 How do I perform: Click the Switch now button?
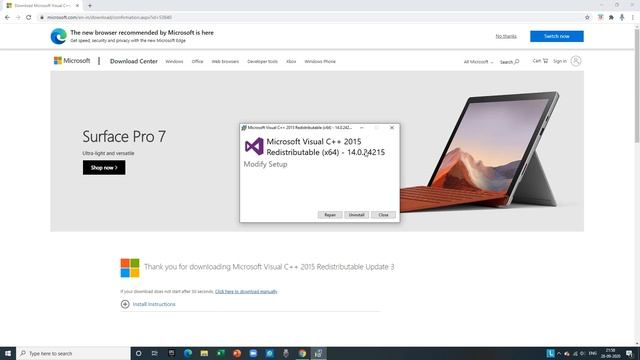click(557, 36)
